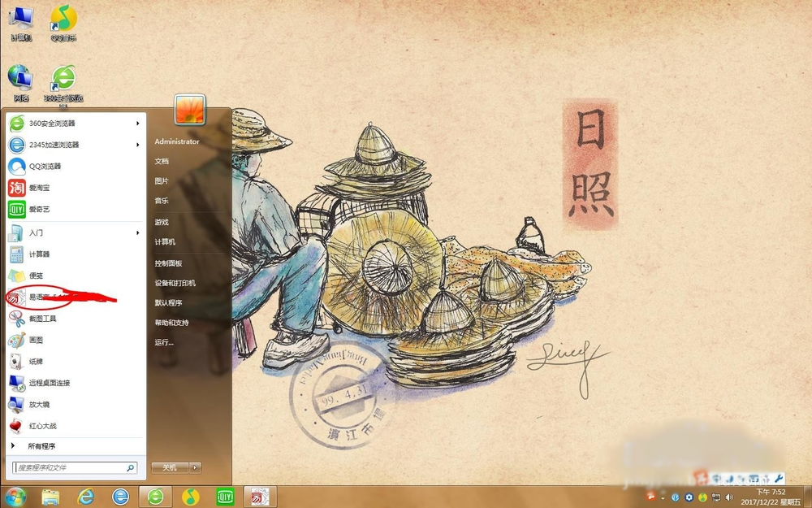Expand 入门 submenu arrow

pos(138,232)
